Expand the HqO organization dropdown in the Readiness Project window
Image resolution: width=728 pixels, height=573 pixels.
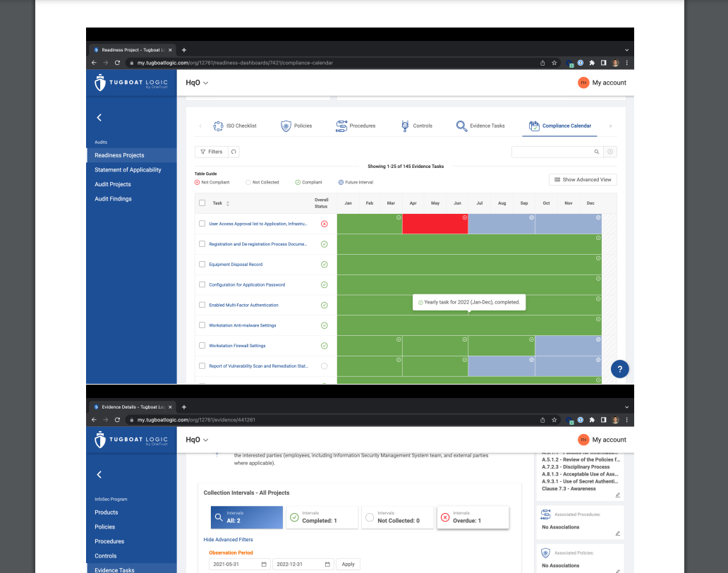[197, 83]
